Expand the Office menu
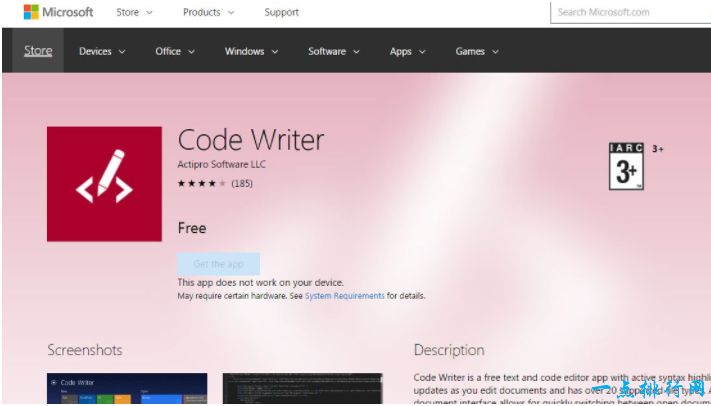 [175, 51]
